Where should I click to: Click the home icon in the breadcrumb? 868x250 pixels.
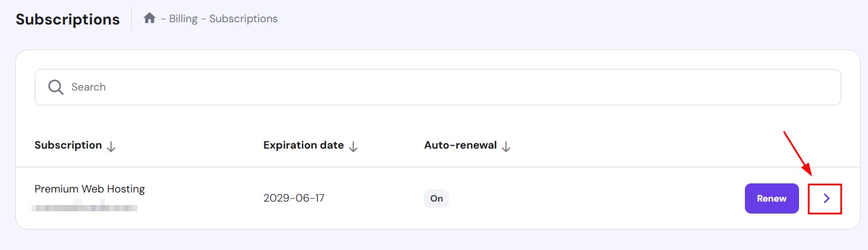149,19
